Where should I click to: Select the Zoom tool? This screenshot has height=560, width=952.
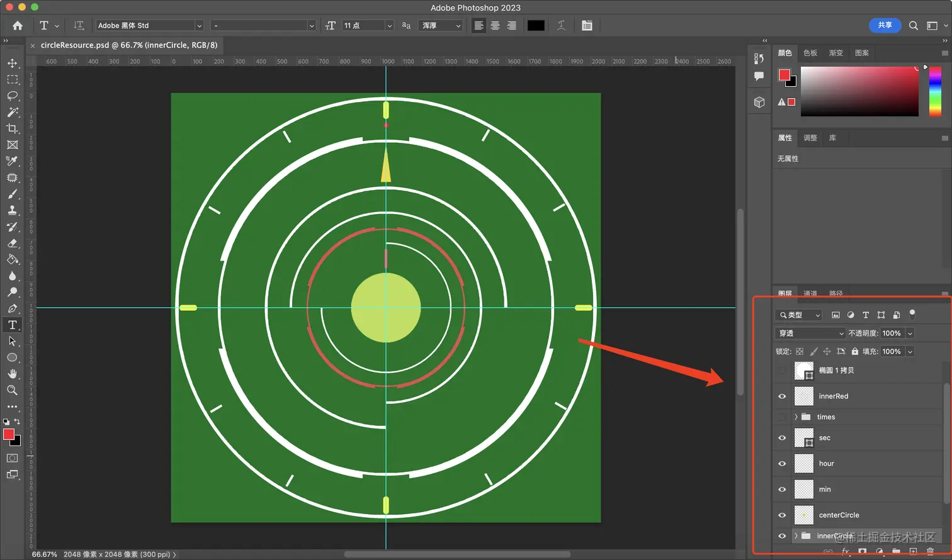[x=12, y=390]
